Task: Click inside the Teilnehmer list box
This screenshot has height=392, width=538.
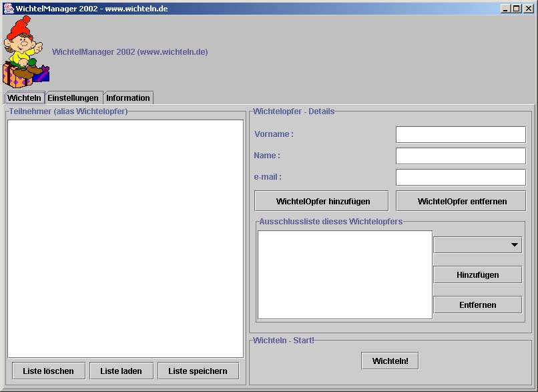Action: point(125,238)
